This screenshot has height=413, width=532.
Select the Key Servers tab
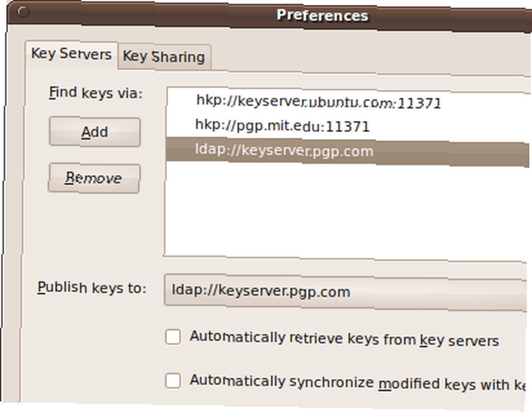pyautogui.click(x=71, y=54)
